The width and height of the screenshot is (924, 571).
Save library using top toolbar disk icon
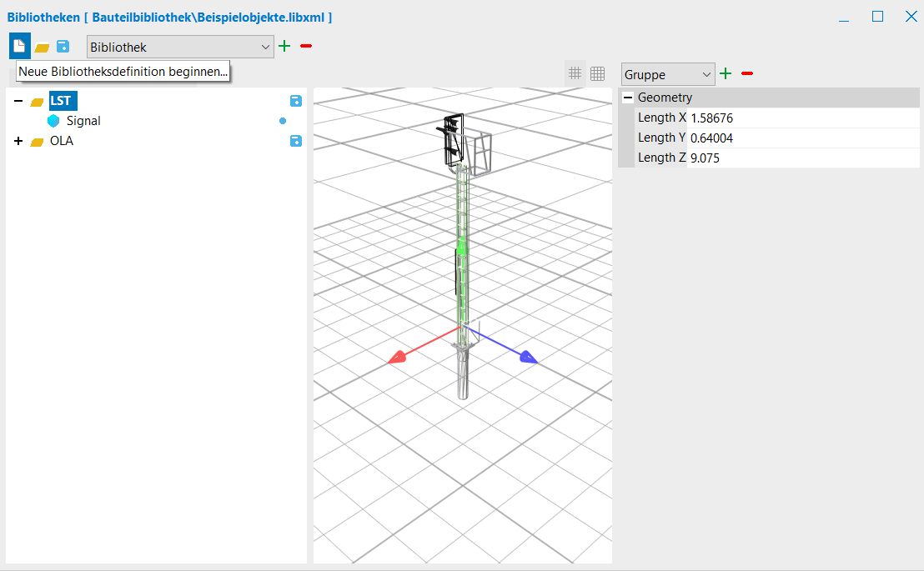(x=63, y=47)
